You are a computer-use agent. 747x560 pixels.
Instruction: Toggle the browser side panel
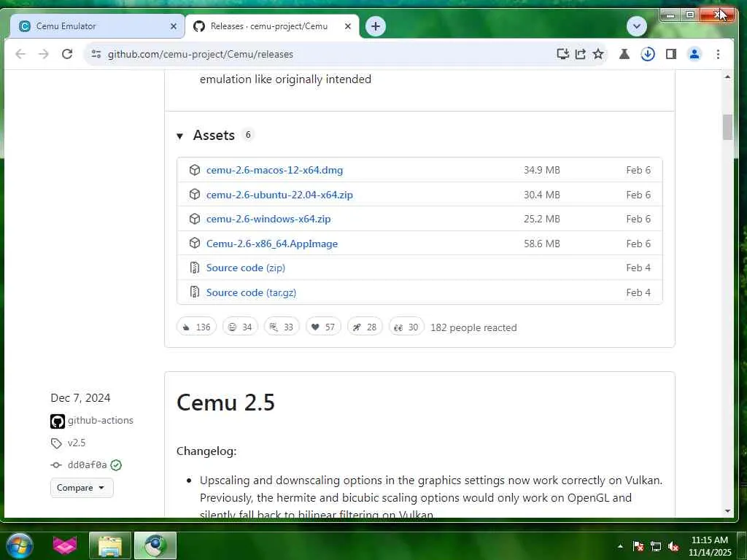(671, 54)
